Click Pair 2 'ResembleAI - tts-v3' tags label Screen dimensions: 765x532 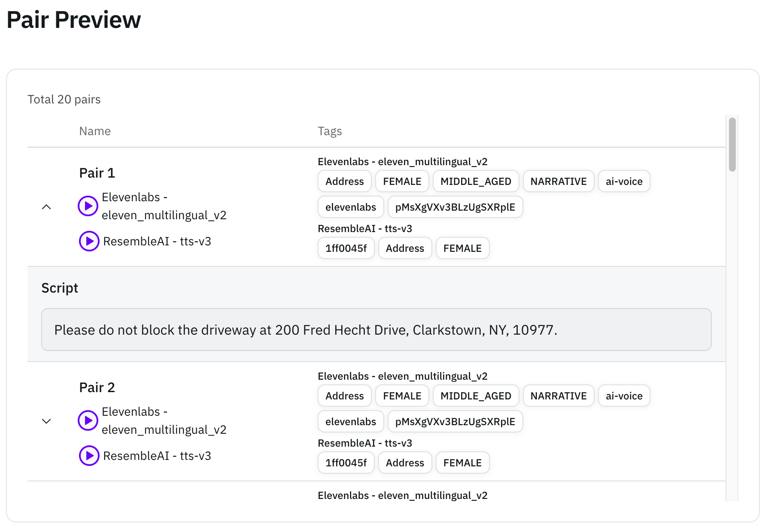coord(365,443)
